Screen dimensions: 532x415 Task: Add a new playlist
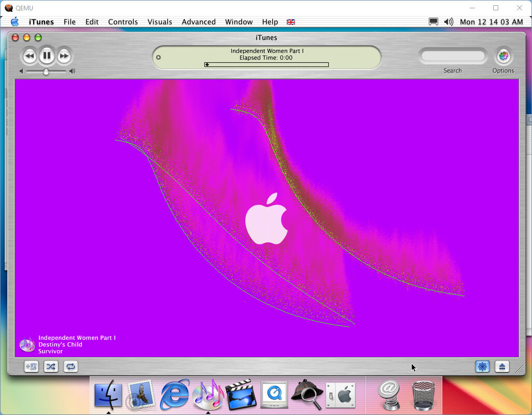(31, 367)
